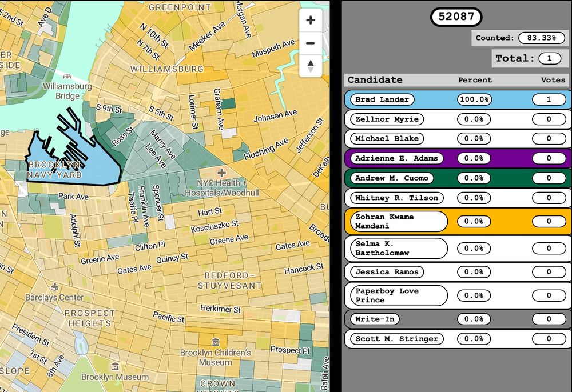Click the Brooklyn Museum icon
The width and height of the screenshot is (572, 392).
[x=116, y=366]
